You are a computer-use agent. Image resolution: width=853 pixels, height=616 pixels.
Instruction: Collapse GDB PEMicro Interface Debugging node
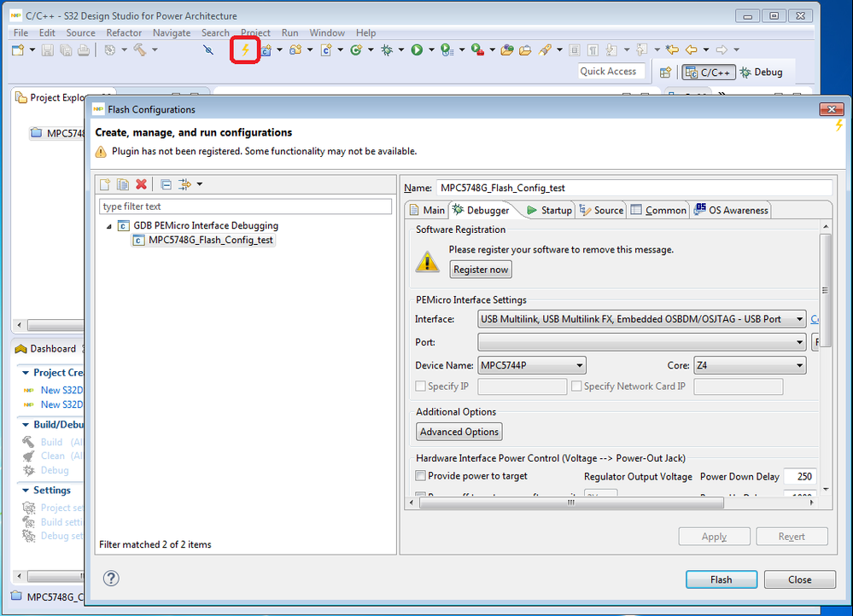click(109, 226)
